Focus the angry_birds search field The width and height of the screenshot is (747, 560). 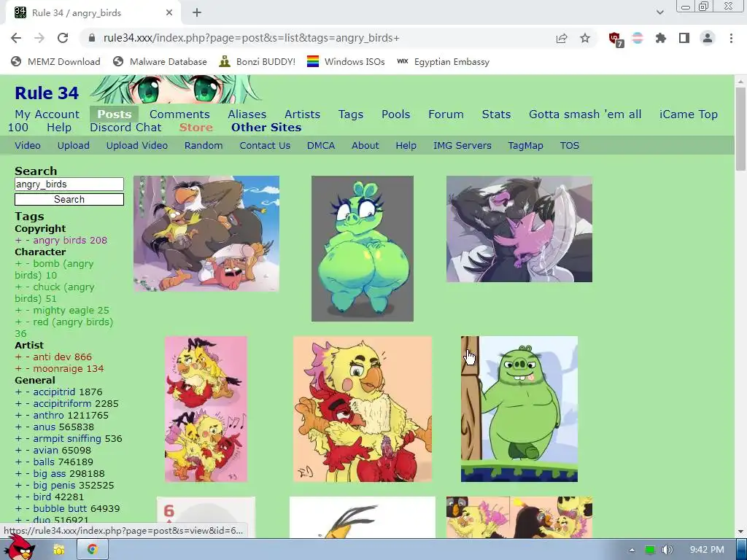[x=69, y=184]
